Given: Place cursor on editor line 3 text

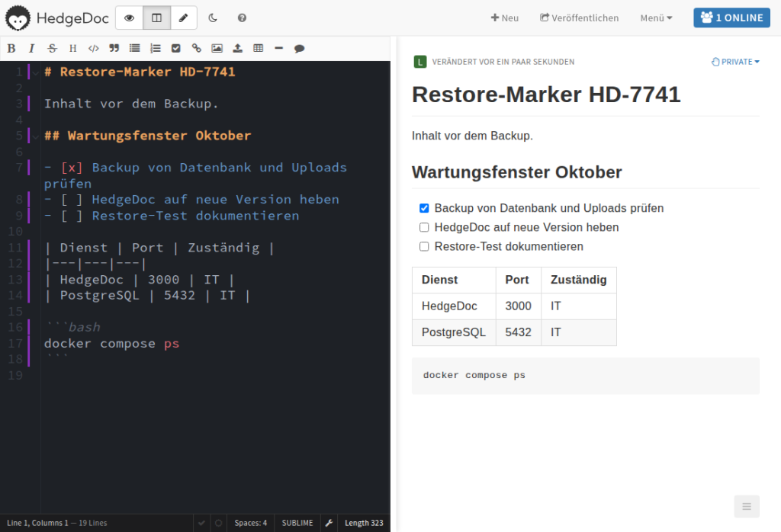Looking at the screenshot, I should [x=131, y=104].
